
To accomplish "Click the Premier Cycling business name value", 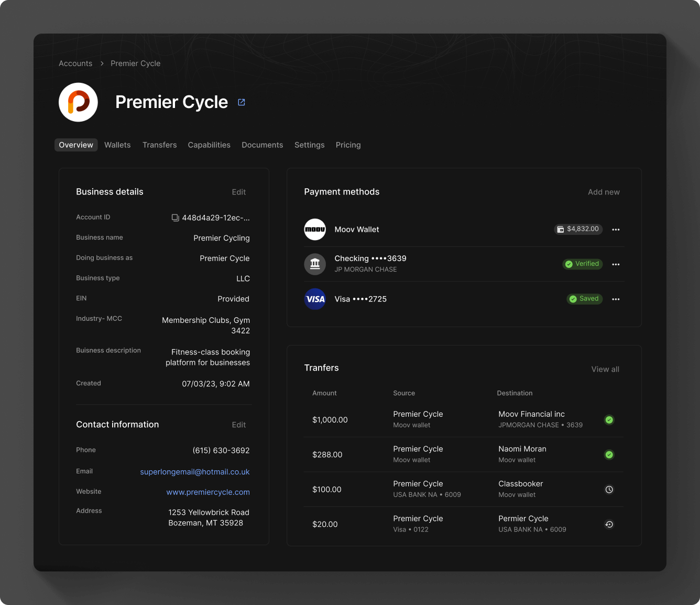I will point(222,238).
